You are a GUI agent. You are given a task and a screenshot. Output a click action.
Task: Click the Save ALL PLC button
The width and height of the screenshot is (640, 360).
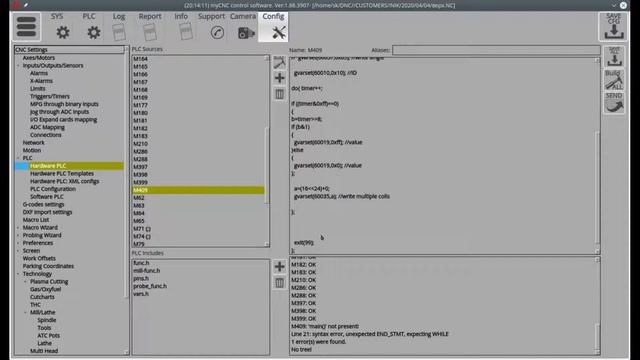point(614,57)
